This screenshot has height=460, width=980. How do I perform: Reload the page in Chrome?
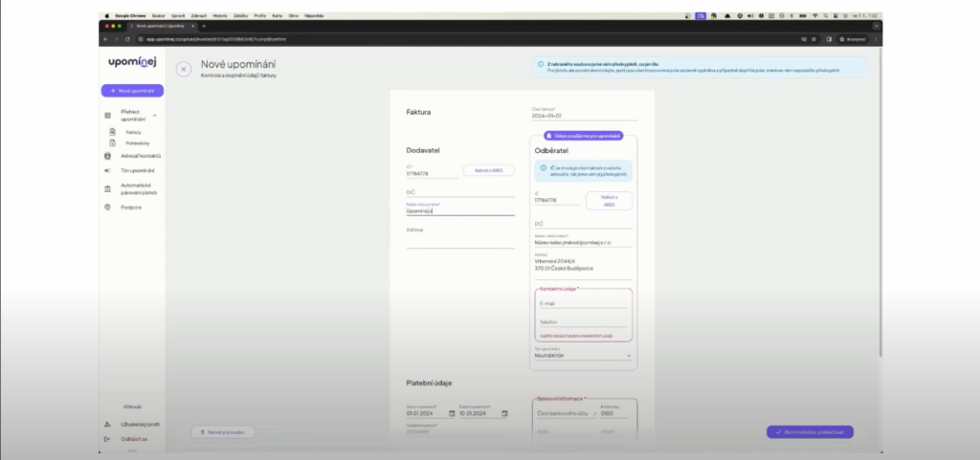click(127, 38)
